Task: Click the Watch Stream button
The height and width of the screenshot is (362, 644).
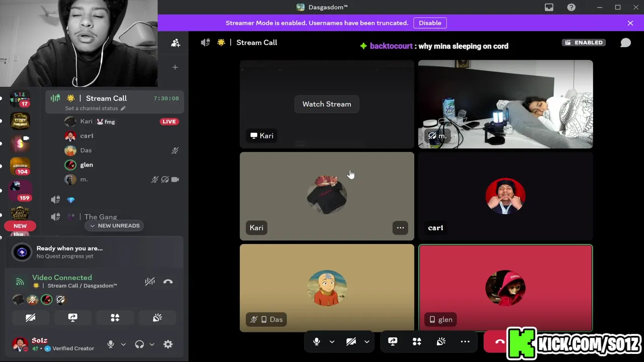Action: [327, 104]
